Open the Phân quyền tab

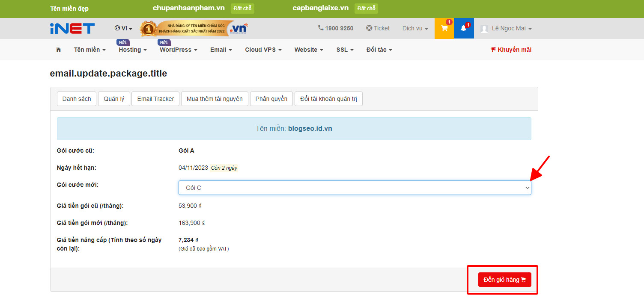(x=271, y=99)
